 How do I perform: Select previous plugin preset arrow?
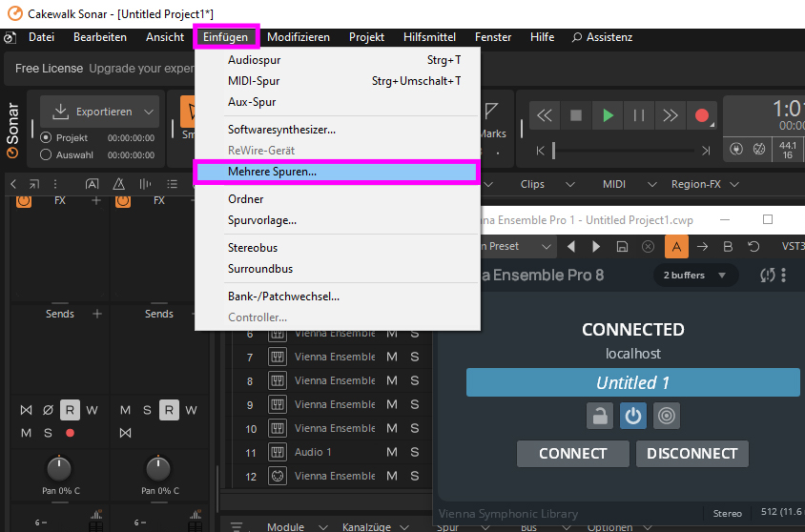(571, 247)
